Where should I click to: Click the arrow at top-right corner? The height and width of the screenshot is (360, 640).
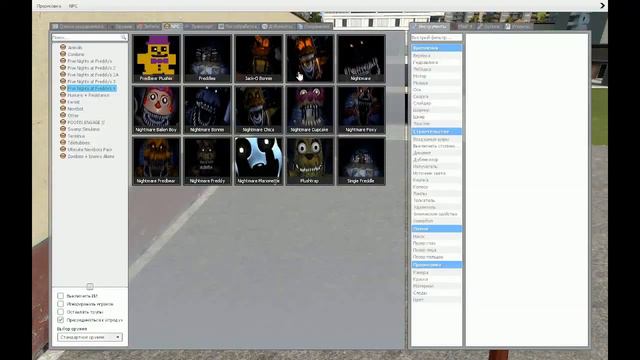click(602, 6)
